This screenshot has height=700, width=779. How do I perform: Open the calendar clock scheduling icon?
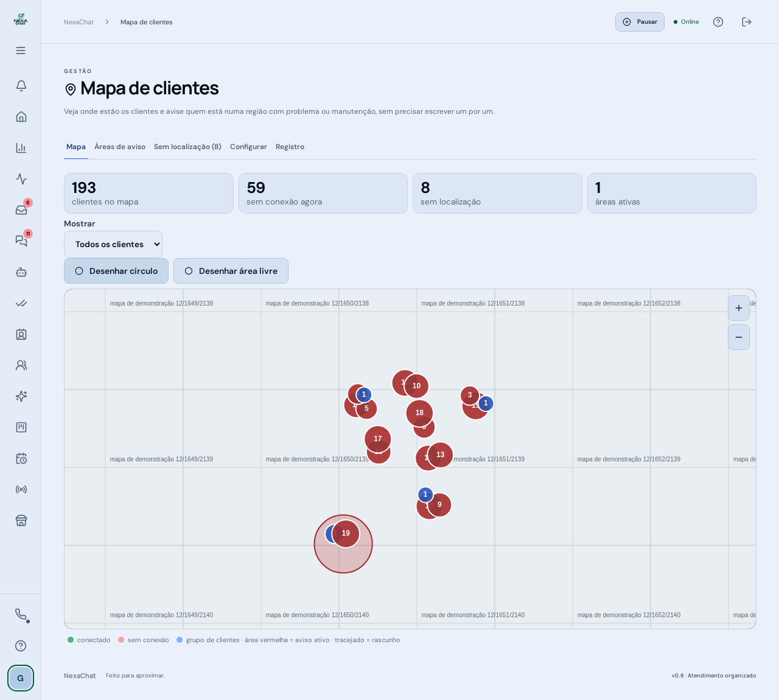[x=21, y=458]
